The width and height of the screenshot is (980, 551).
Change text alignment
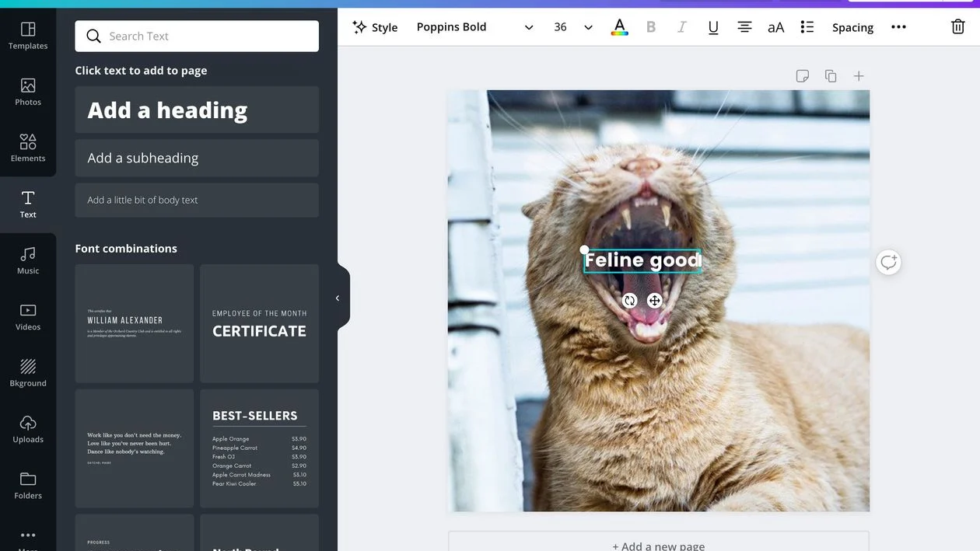(744, 27)
